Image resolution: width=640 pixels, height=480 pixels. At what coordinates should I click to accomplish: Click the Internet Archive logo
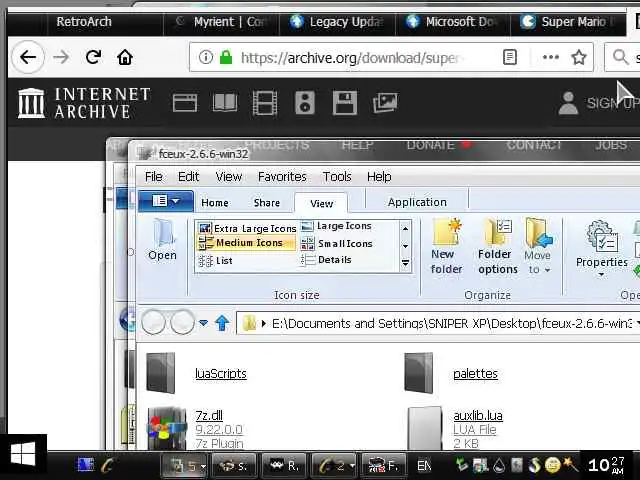tap(84, 103)
